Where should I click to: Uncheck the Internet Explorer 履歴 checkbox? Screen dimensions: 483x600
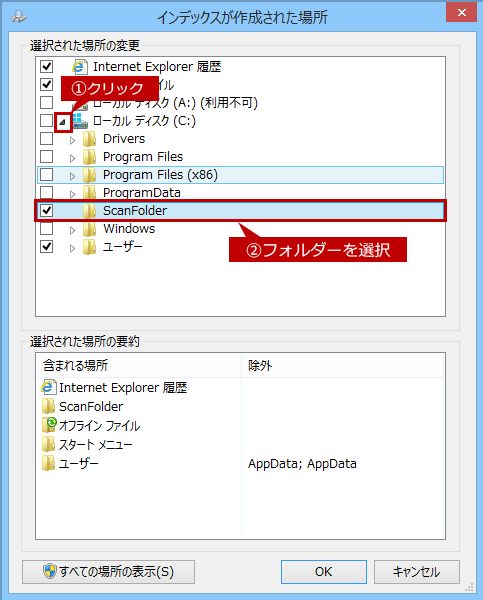46,67
